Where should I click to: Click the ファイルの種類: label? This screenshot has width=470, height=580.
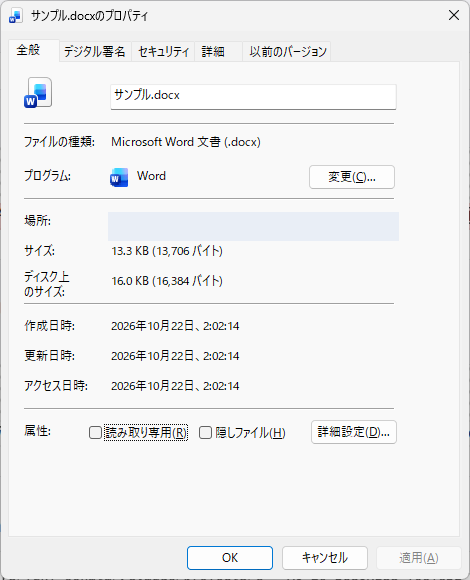pyautogui.click(x=59, y=142)
